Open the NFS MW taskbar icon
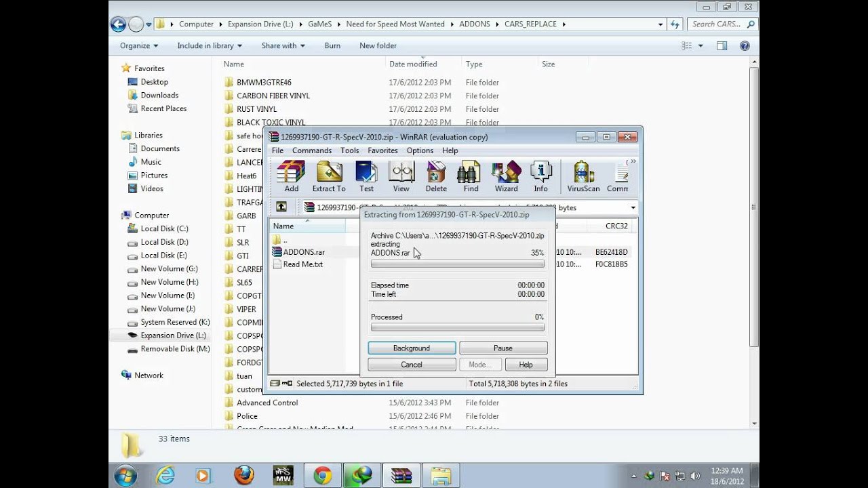The image size is (868, 488). (283, 475)
